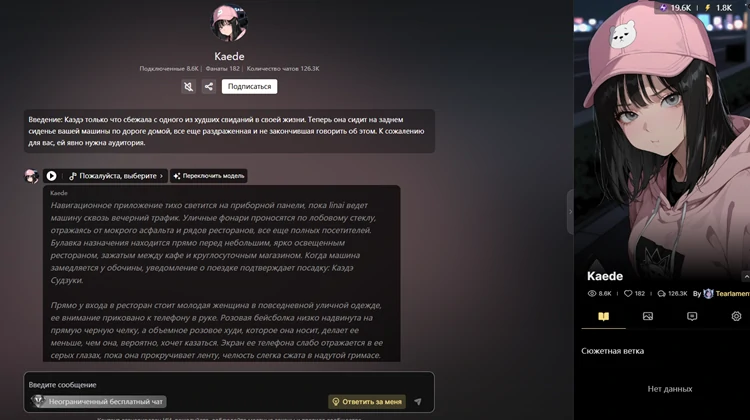Screen dimensions: 750x420
Task: Open the Пожалуйста, выберите voice dropdown
Action: tap(117, 176)
